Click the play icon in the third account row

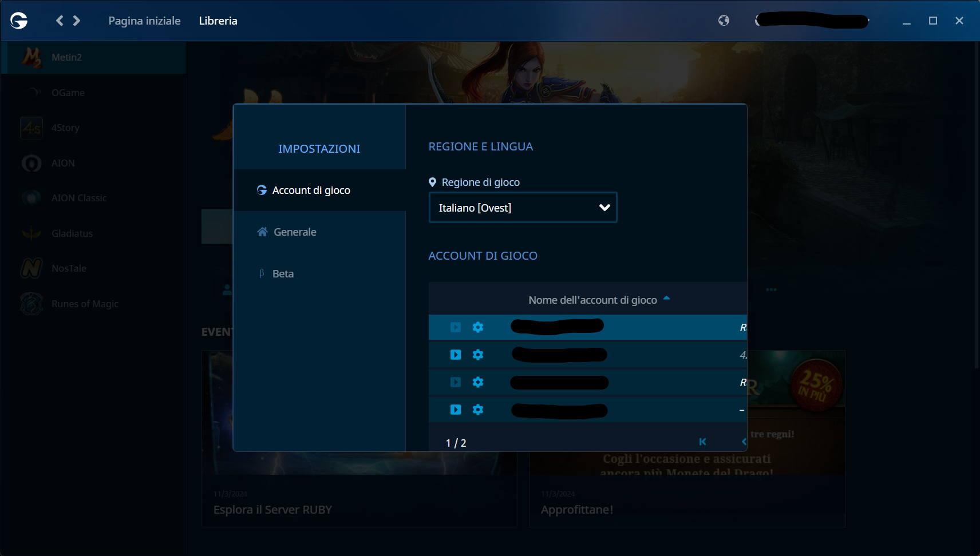(x=456, y=382)
